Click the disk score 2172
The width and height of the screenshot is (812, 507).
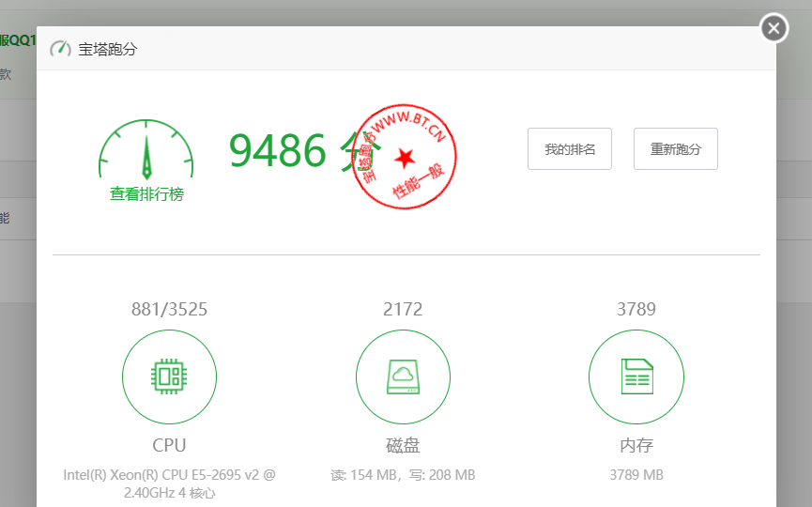pos(403,310)
